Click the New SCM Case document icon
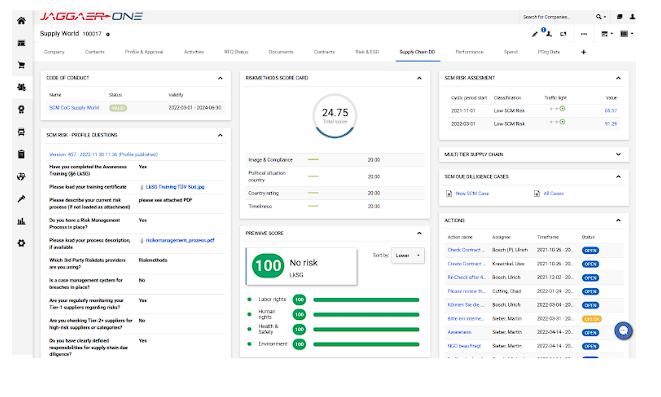This screenshot has height=397, width=661. coord(449,193)
